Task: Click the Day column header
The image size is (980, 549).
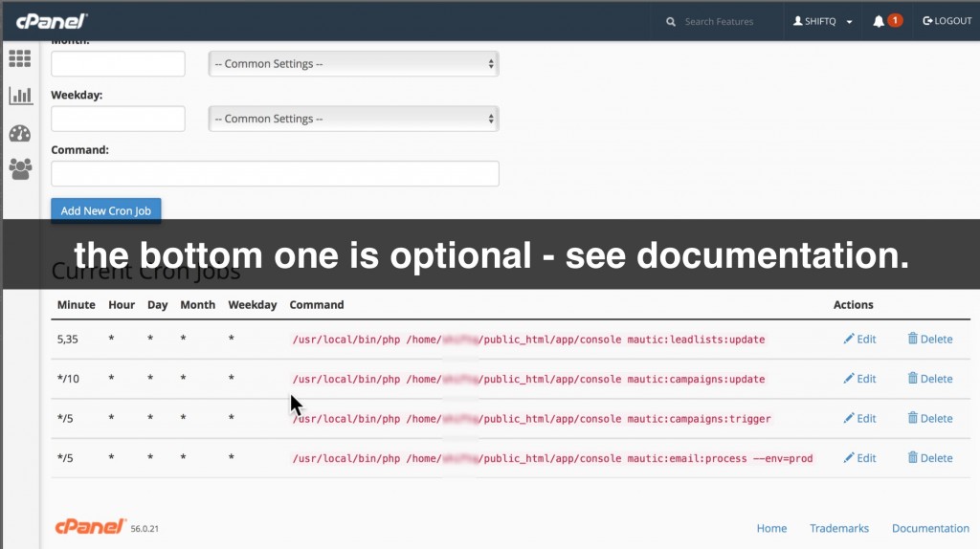Action: click(158, 305)
